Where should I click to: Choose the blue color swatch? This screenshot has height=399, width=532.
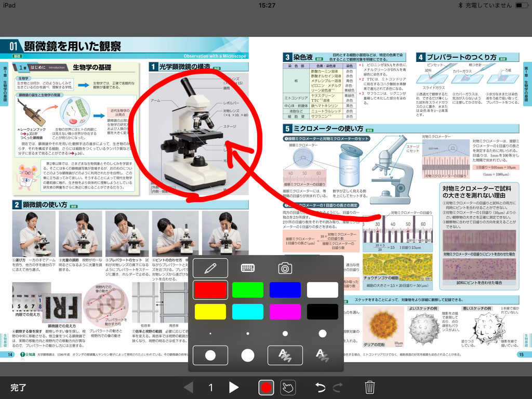(x=285, y=290)
